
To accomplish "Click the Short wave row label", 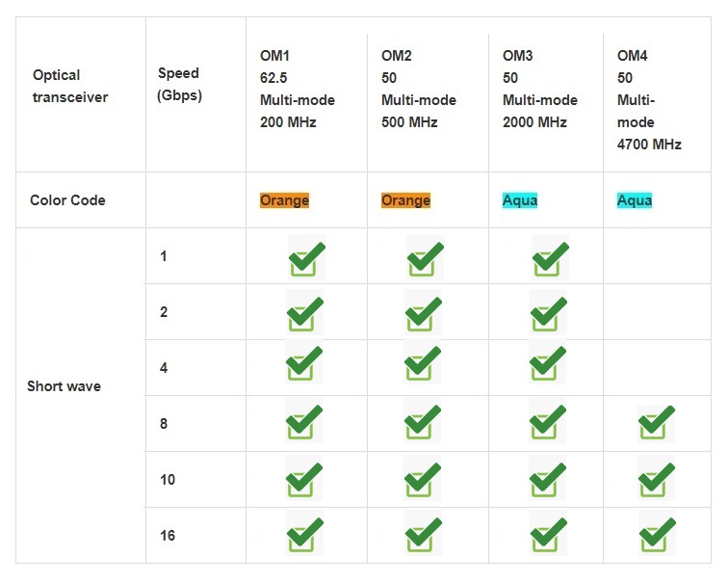I will [x=64, y=386].
